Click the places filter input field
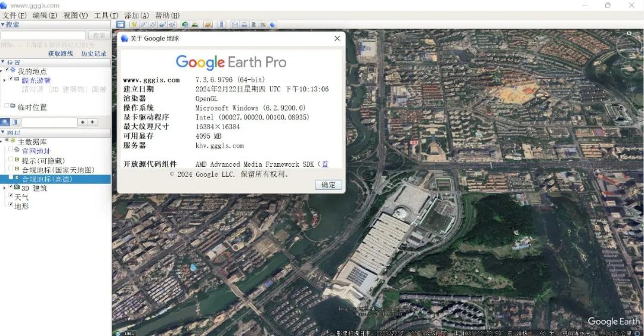 49,122
